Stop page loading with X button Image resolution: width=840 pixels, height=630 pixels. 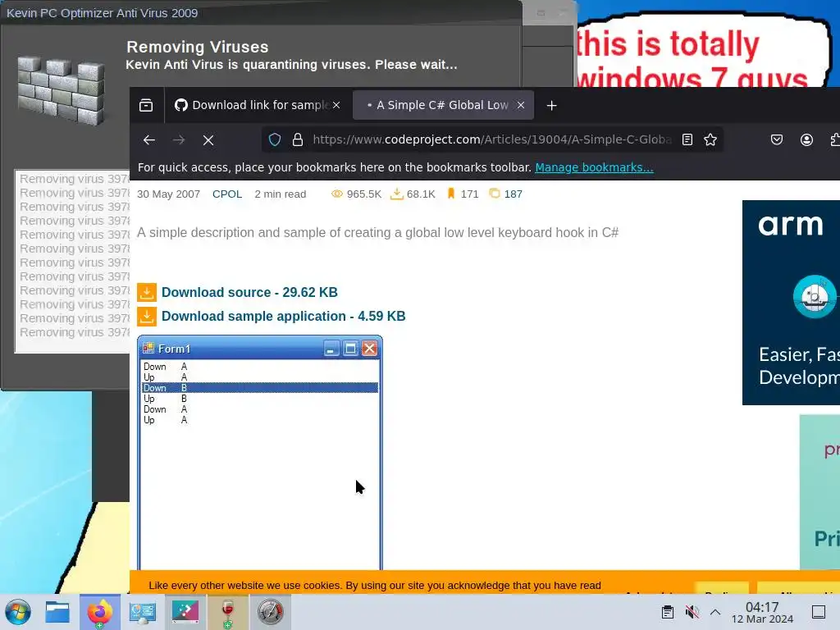coord(208,139)
